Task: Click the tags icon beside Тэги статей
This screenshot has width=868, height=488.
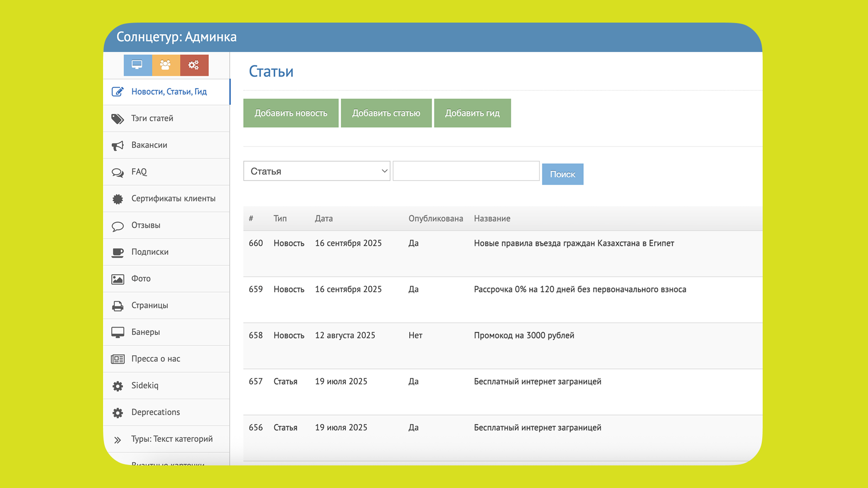Action: pyautogui.click(x=118, y=119)
